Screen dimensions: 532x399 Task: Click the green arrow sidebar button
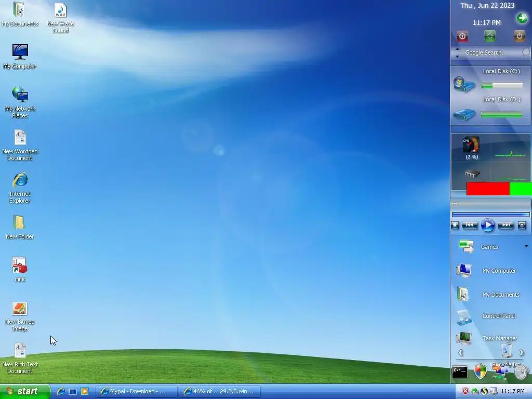point(522,18)
